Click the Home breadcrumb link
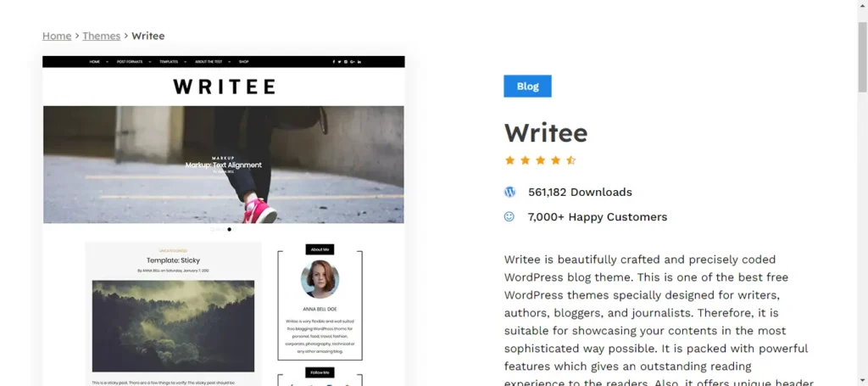 (x=57, y=36)
